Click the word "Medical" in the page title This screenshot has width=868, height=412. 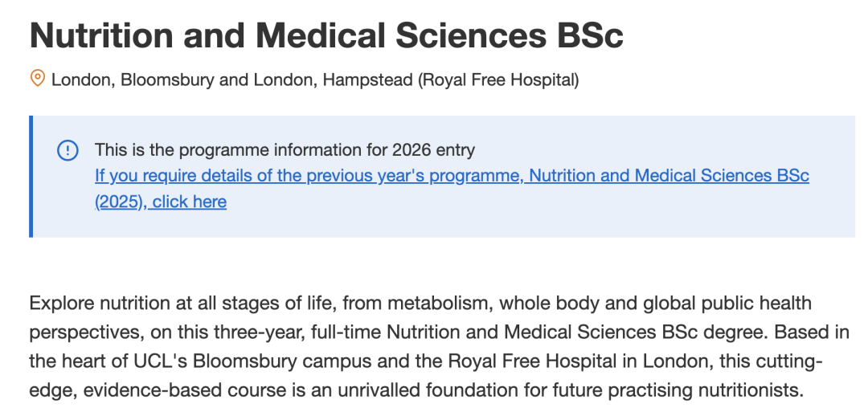[321, 35]
